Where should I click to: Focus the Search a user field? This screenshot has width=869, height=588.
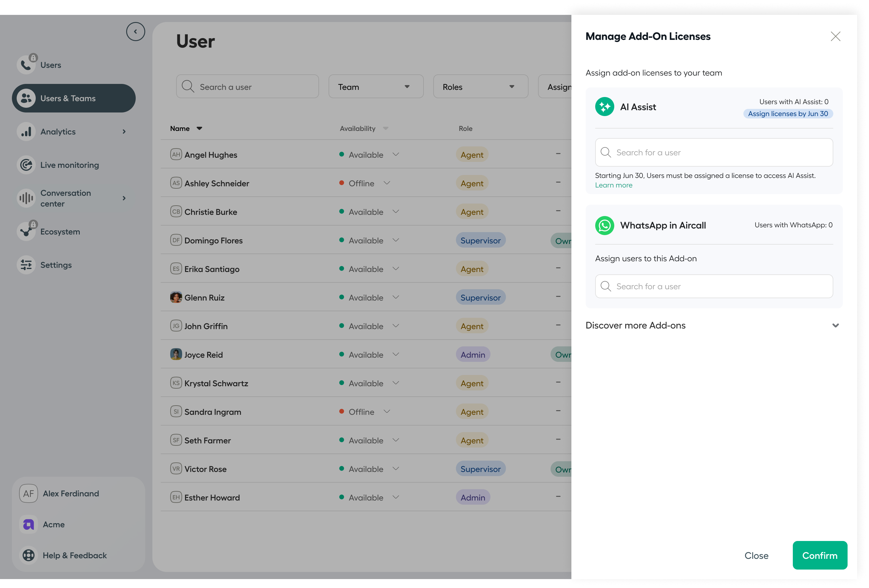click(247, 86)
